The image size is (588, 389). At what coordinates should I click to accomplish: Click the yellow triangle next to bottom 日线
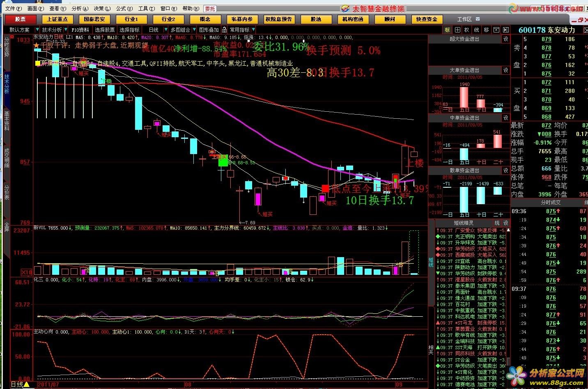click(27, 384)
